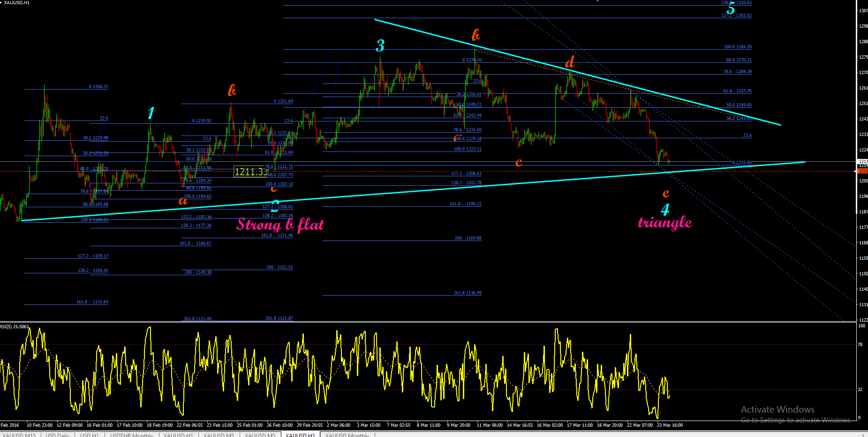The width and height of the screenshot is (868, 437).
Task: Click the 11 Mar 06:00 time axis label
Action: click(490, 425)
